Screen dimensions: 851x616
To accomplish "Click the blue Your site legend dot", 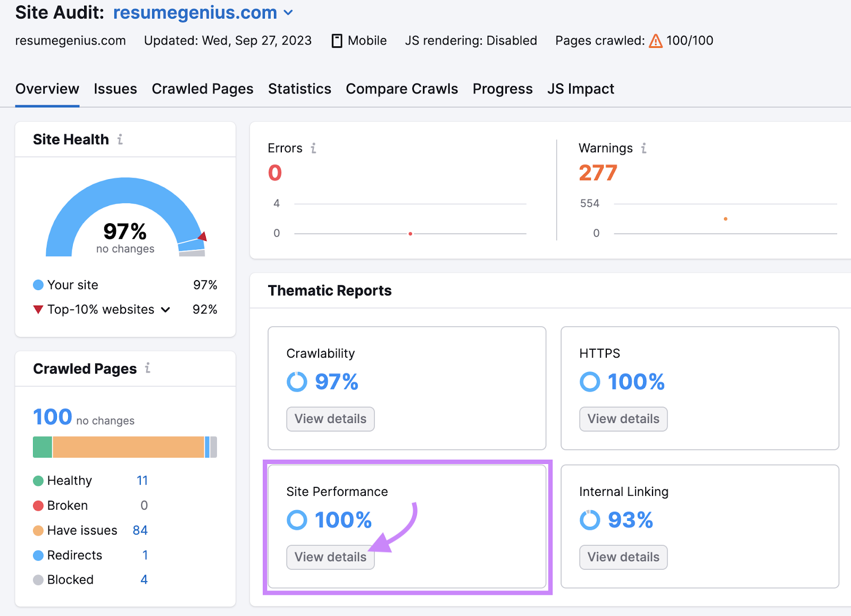I will 38,285.
